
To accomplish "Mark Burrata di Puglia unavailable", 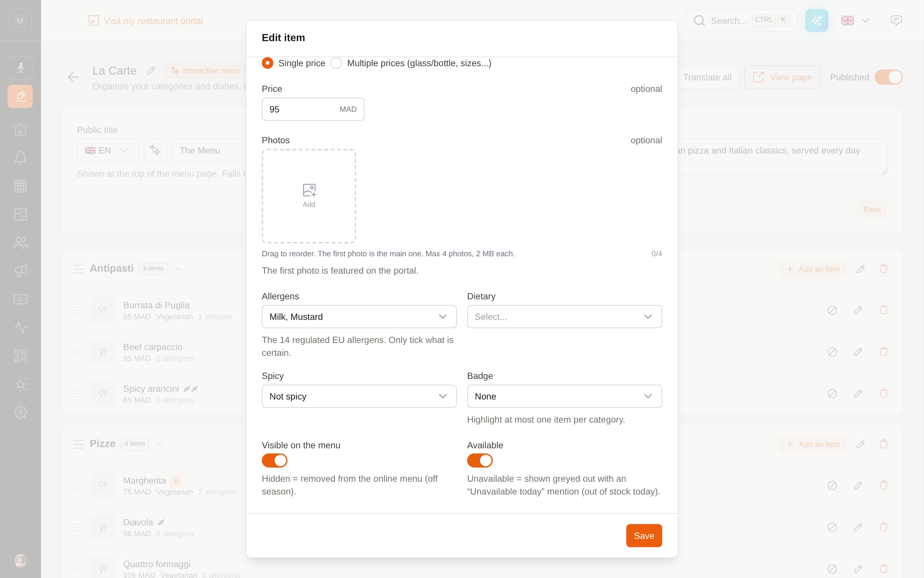I will pyautogui.click(x=832, y=310).
